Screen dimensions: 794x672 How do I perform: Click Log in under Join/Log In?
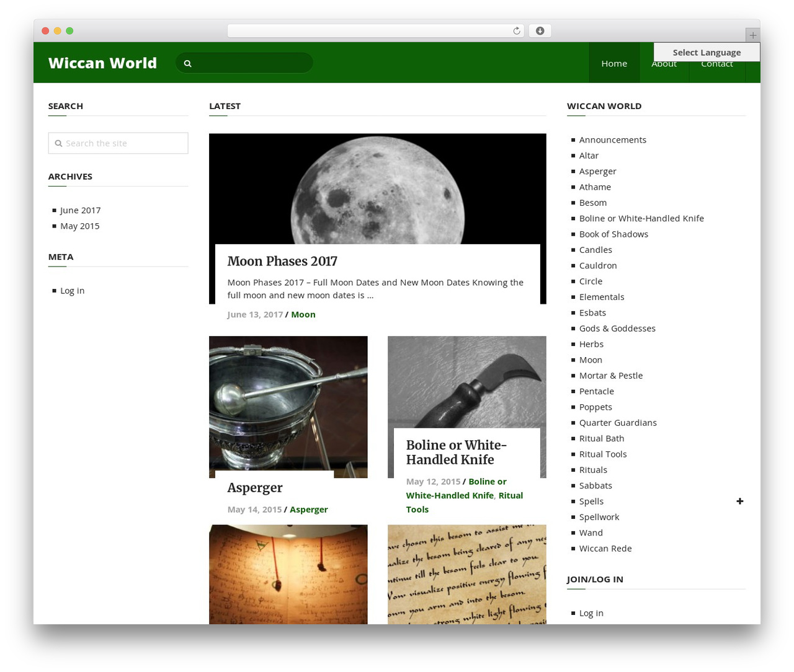pos(591,612)
